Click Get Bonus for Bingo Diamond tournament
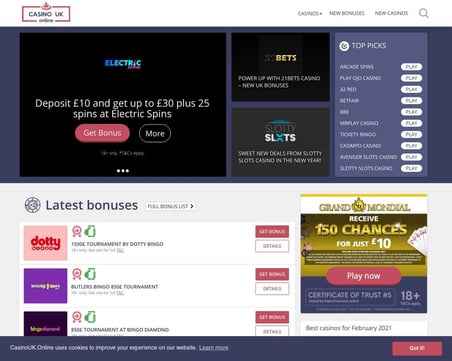The image size is (452, 361). tap(272, 317)
